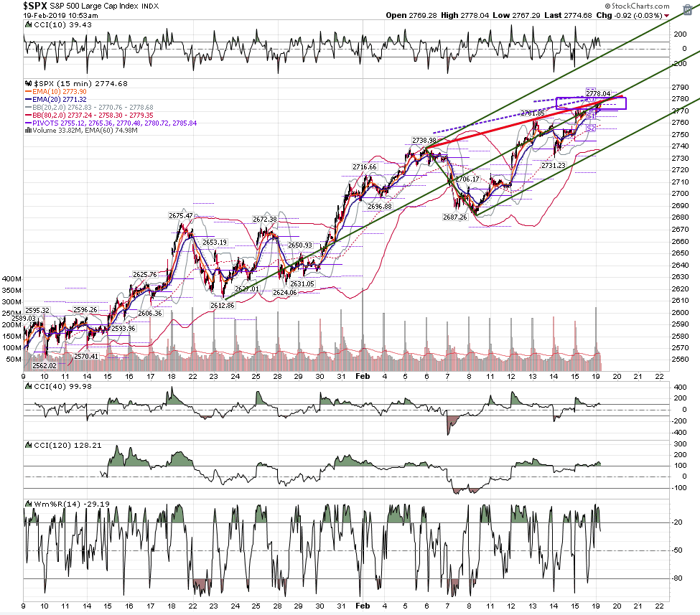Click the "S&P 500 Large Cap Index" name

[x=94, y=6]
